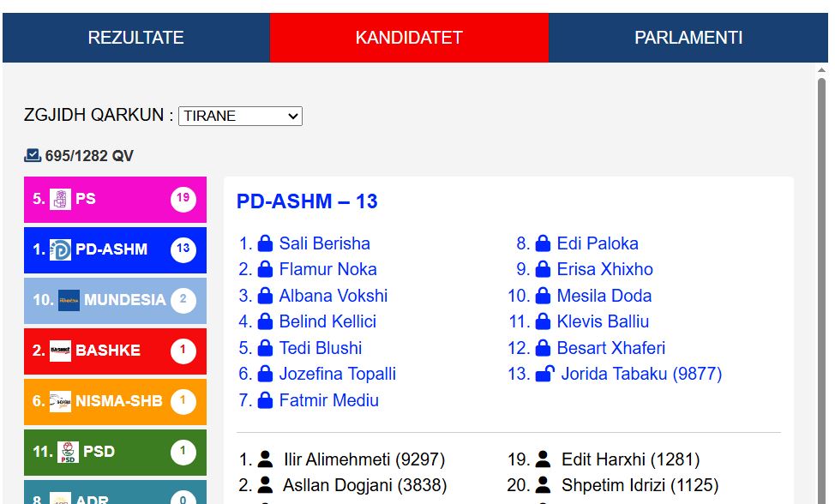Click the PD-ASHM party logo icon

coord(61,250)
